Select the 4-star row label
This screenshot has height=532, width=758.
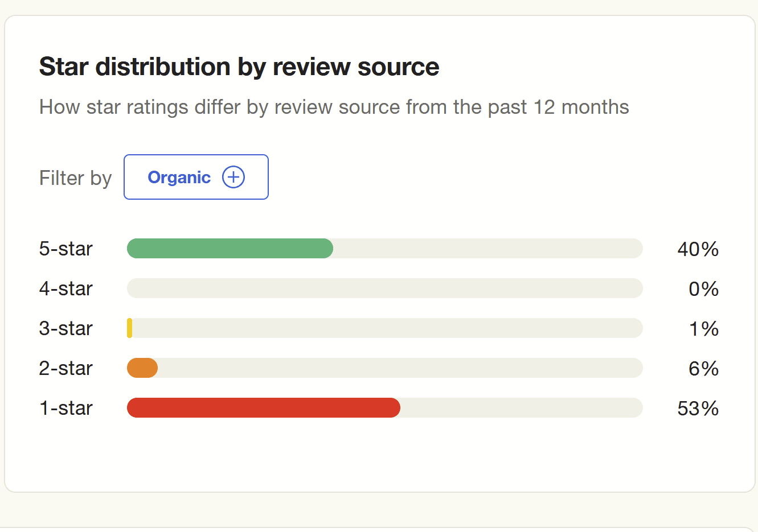point(65,289)
